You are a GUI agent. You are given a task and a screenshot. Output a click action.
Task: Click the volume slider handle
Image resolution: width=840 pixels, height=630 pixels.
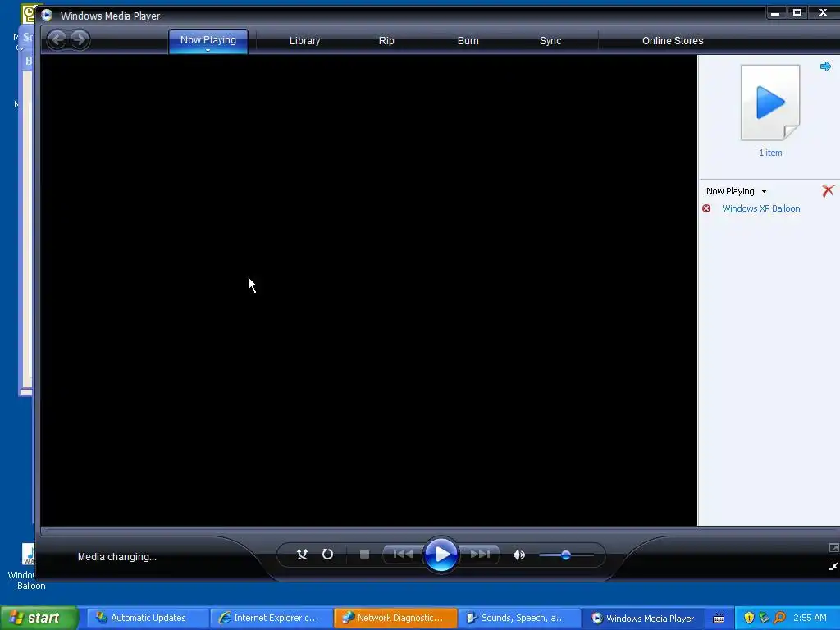[x=566, y=555]
